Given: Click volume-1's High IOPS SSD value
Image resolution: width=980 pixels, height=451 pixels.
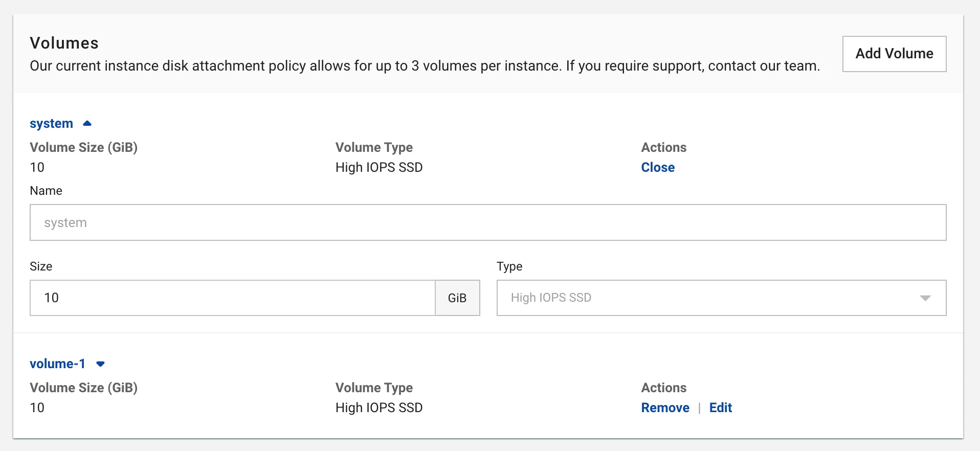Looking at the screenshot, I should pyautogui.click(x=379, y=408).
